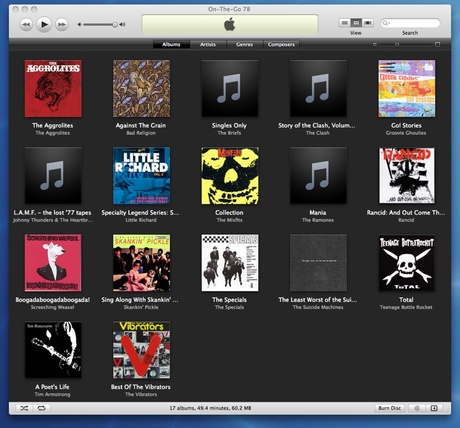Select the Albums tab
This screenshot has height=428, width=460.
click(171, 44)
